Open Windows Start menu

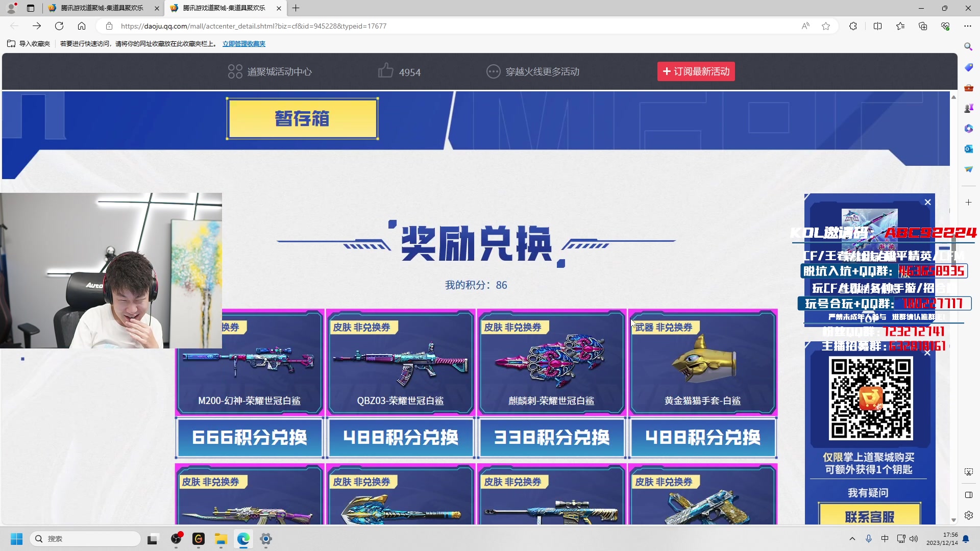coord(16,539)
